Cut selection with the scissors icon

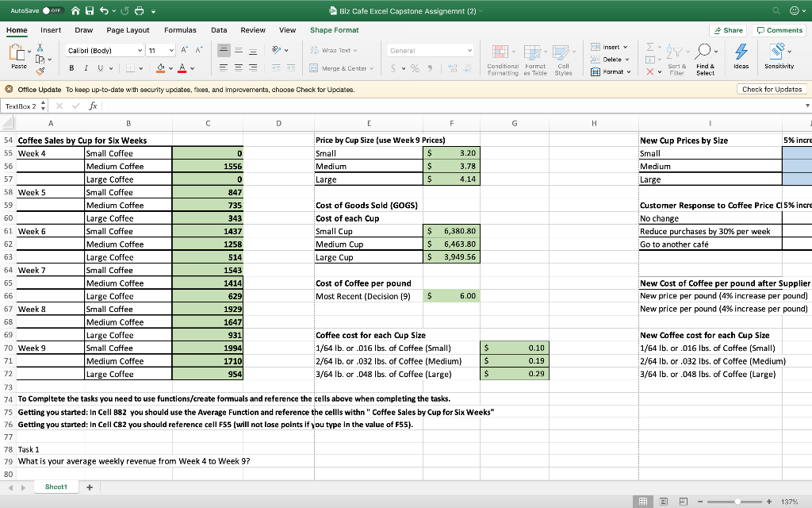(x=40, y=48)
